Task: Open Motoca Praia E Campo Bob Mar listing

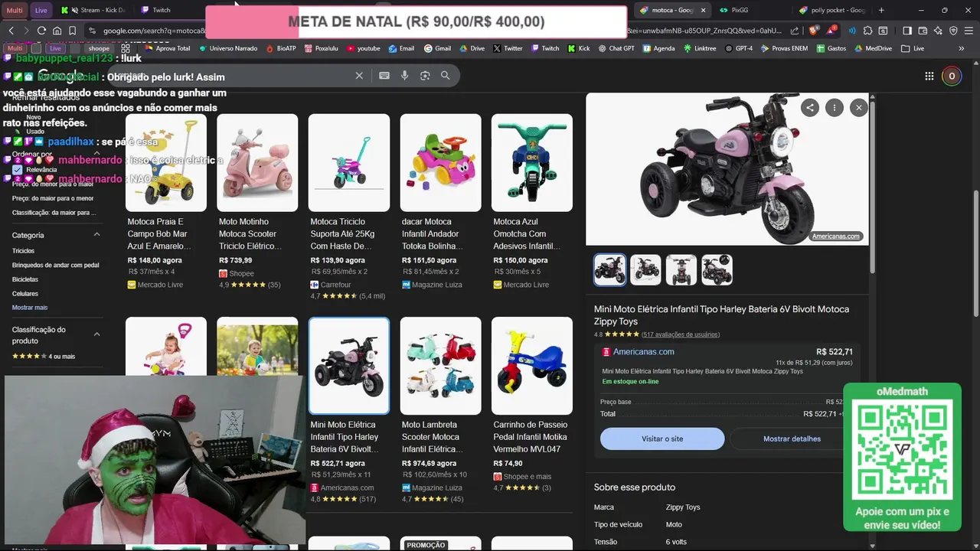Action: [x=165, y=201]
